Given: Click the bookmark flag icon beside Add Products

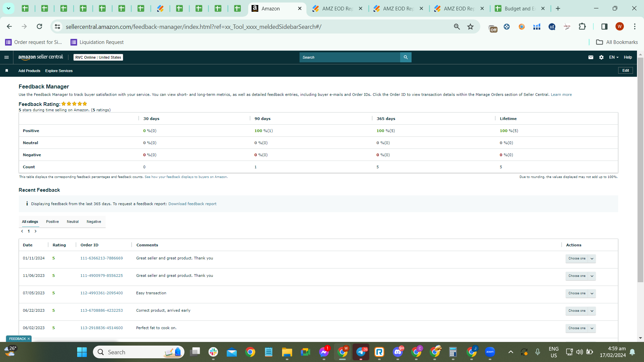Looking at the screenshot, I should [7, 71].
